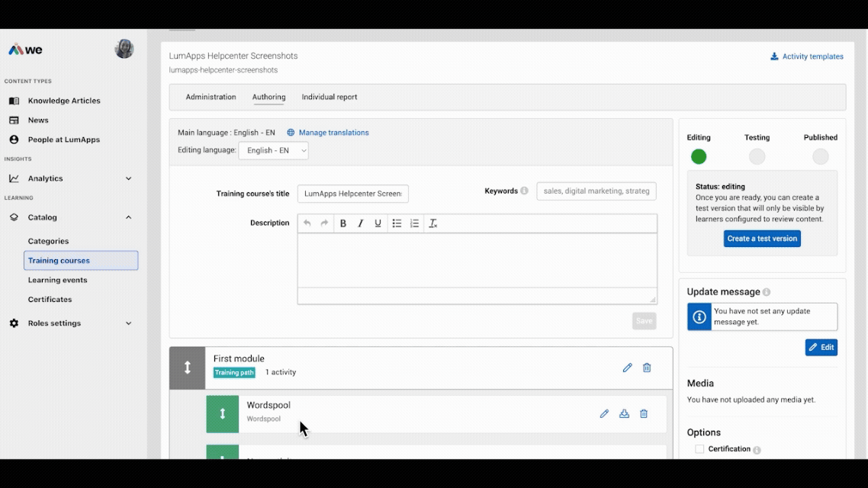Click the Training path tag
868x488 pixels.
click(234, 373)
